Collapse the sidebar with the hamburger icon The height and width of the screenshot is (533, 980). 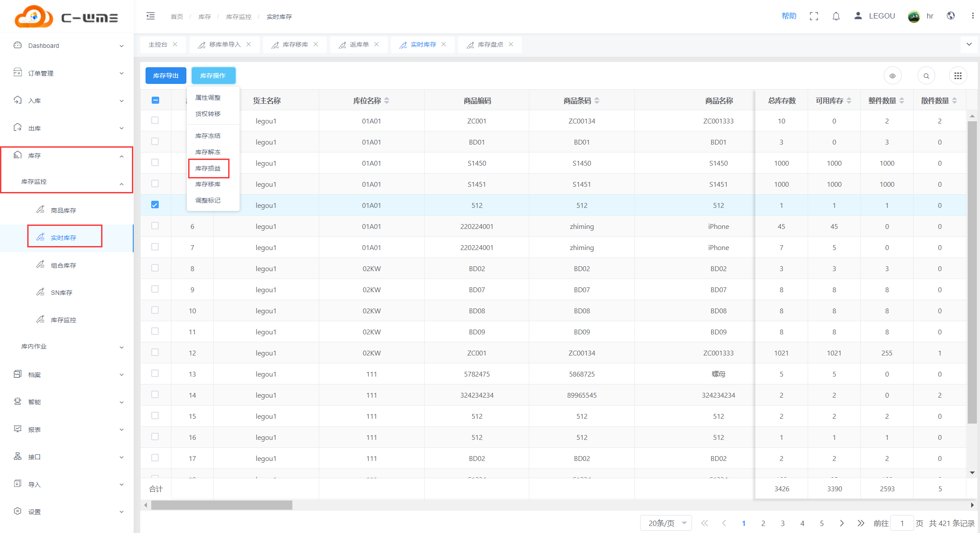click(x=150, y=16)
